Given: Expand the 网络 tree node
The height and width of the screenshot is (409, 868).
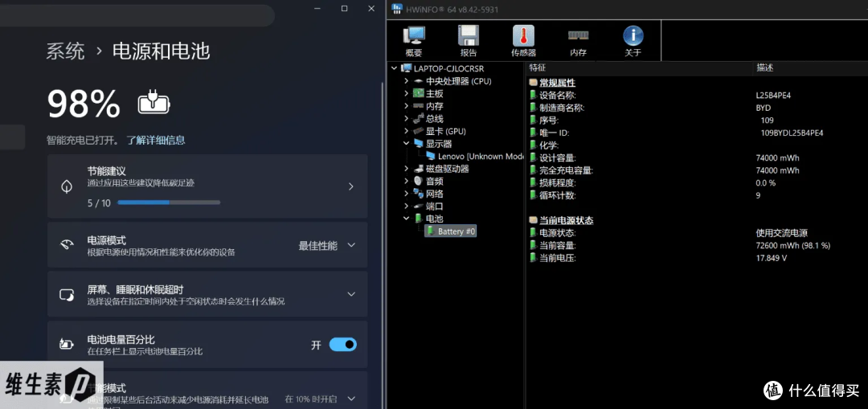Looking at the screenshot, I should pyautogui.click(x=407, y=194).
